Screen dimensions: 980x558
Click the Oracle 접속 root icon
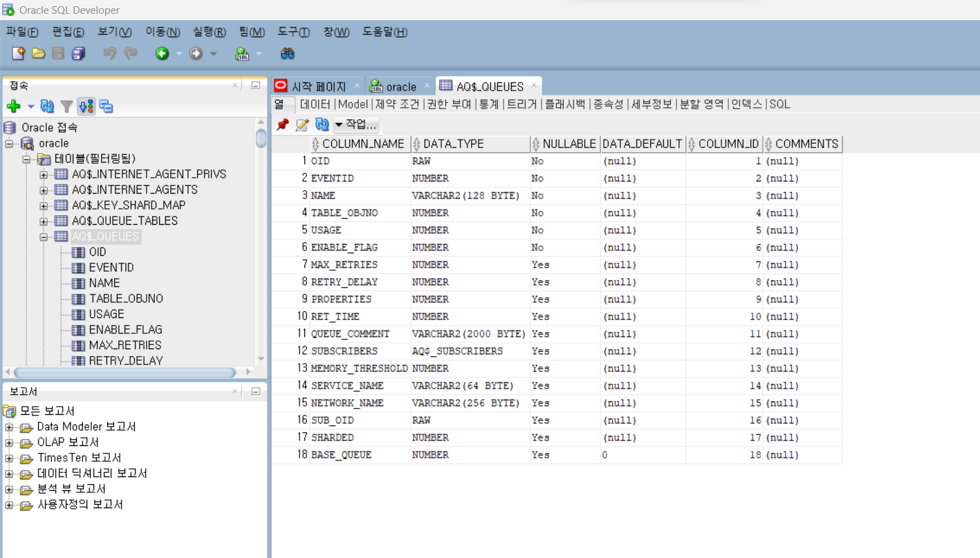coord(10,127)
